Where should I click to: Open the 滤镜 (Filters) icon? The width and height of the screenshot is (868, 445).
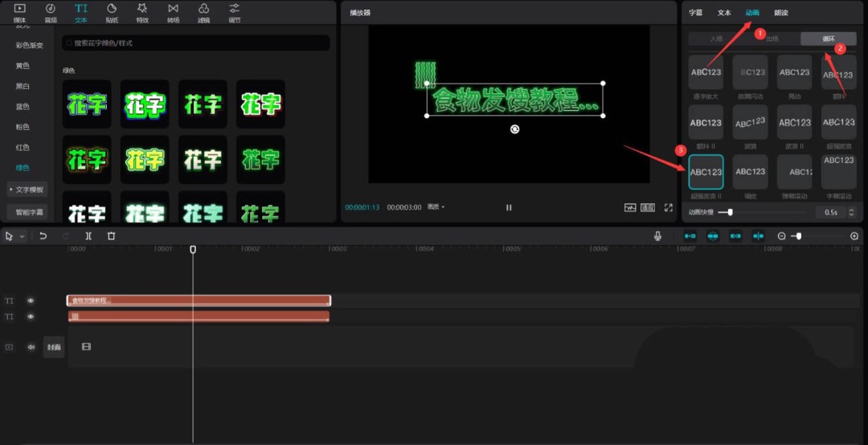pos(203,11)
